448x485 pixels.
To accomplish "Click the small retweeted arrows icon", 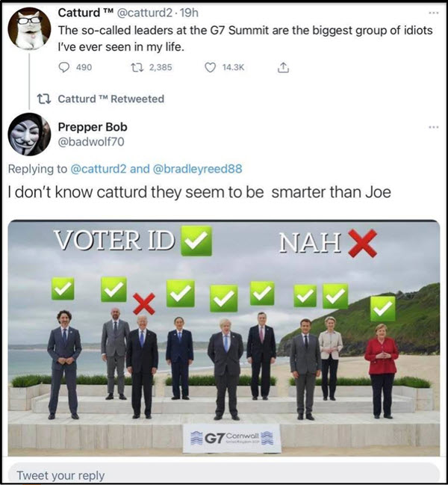I will [44, 99].
